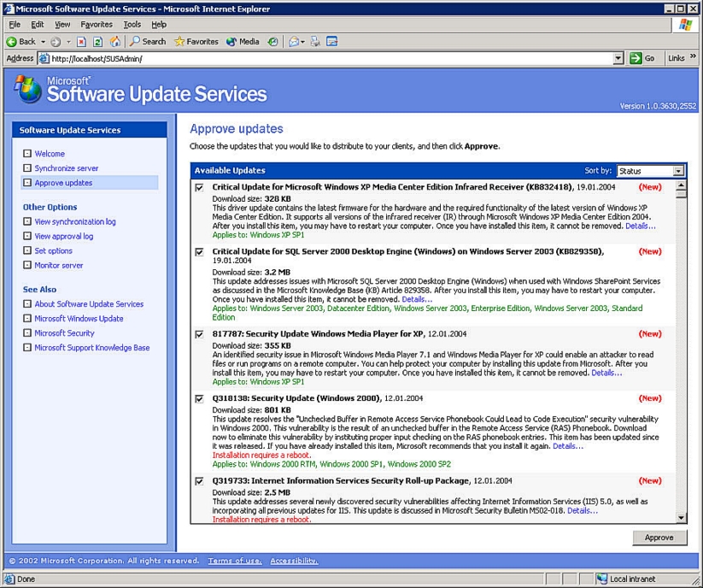Uncheck the KB832418 Infrared Receiver update
This screenshot has width=703, height=588.
pos(200,187)
